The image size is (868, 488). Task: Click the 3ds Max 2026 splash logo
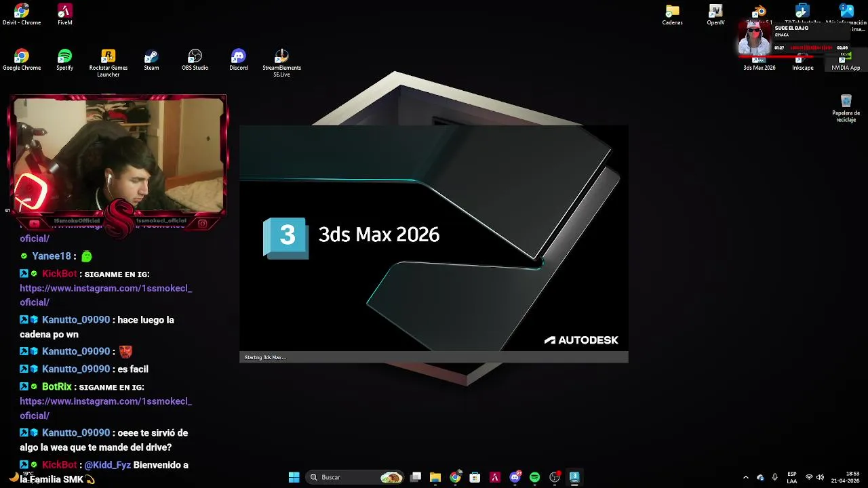285,237
